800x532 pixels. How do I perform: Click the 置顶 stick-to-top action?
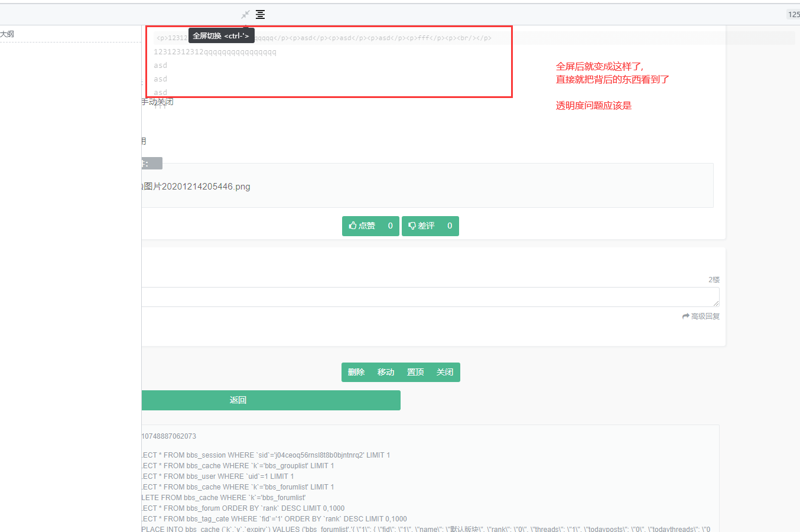(x=415, y=372)
